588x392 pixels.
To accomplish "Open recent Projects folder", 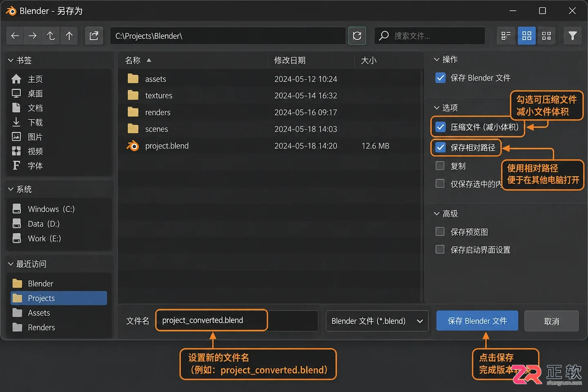I will (x=59, y=298).
